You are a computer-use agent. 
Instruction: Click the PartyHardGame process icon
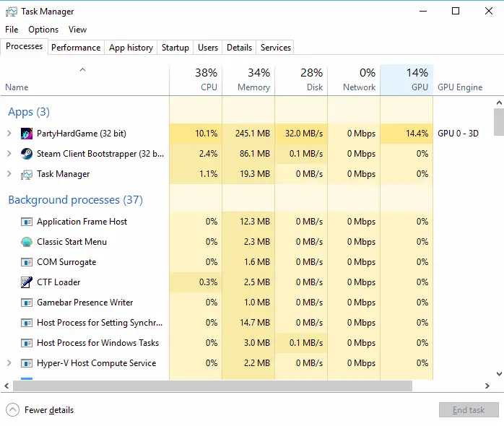27,134
